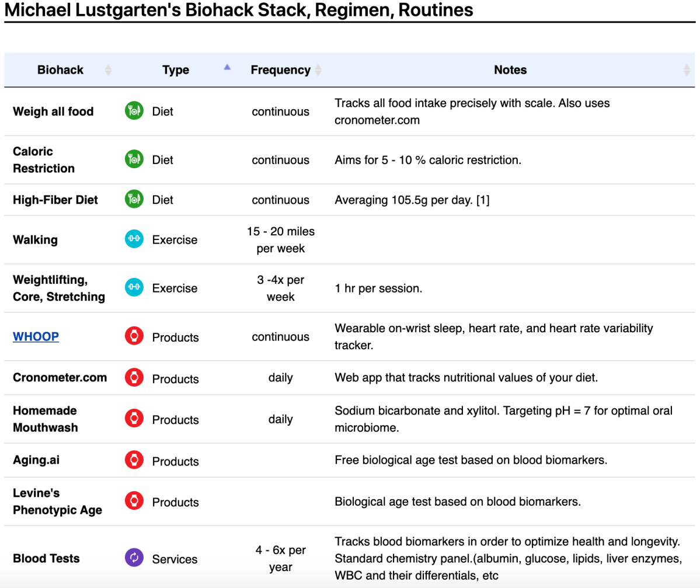700x588 pixels.
Task: Toggle sort arrows on Notes column
Action: pos(687,70)
